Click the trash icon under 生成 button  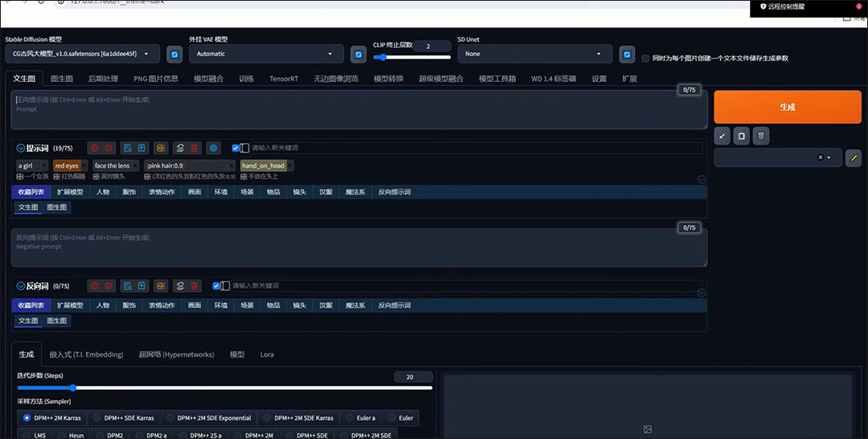(x=761, y=137)
